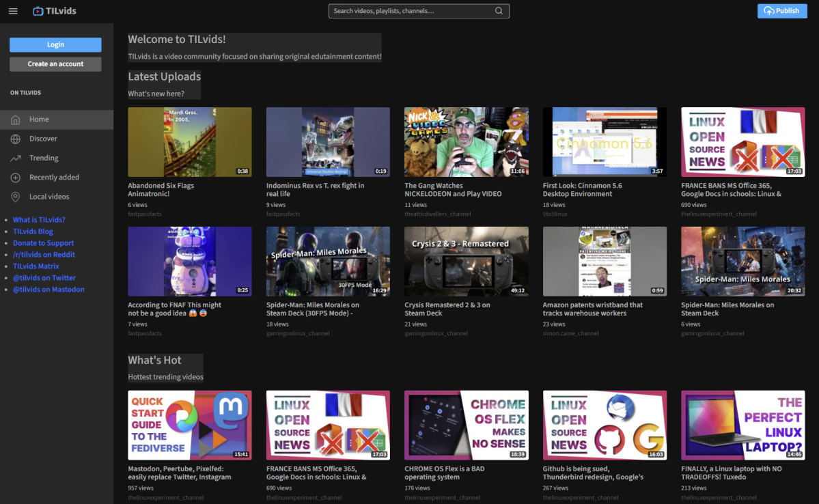Viewport: 819px width, 504px height.
Task: Open the 20:32 Spider-Man Miles Morales thumbnail
Action: pyautogui.click(x=742, y=261)
